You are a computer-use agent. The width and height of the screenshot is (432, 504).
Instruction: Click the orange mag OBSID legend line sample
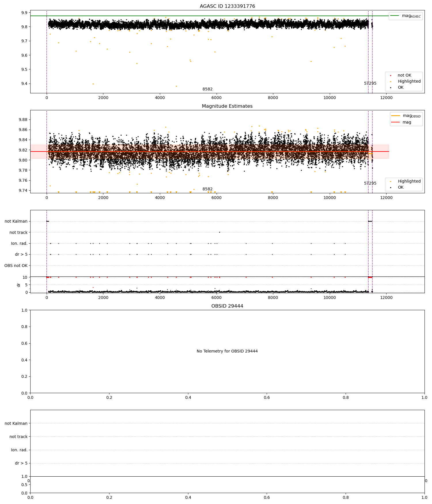coord(395,116)
